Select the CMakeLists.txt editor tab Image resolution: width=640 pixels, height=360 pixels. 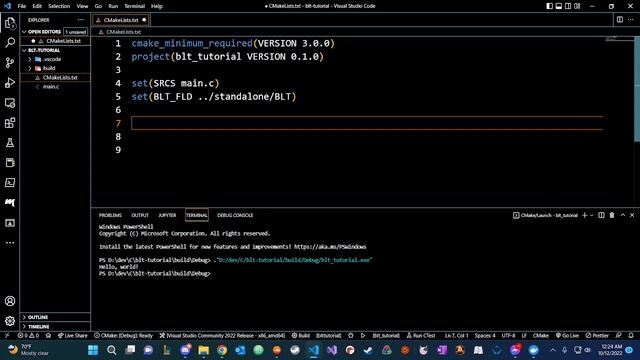(x=121, y=20)
